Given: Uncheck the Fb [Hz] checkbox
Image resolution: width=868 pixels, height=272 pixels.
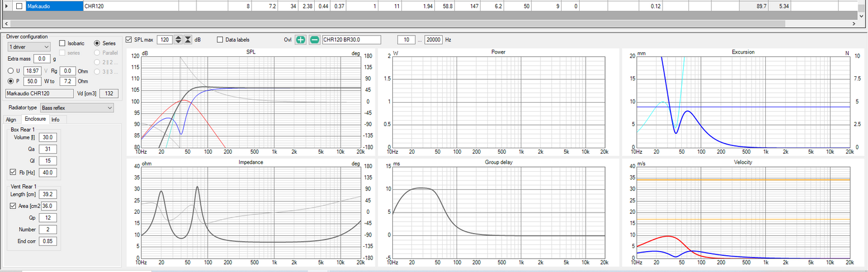Looking at the screenshot, I should [x=14, y=172].
